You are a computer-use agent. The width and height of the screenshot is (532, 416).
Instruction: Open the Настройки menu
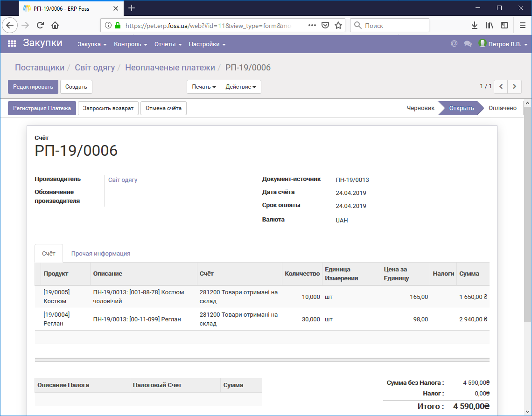tap(207, 44)
